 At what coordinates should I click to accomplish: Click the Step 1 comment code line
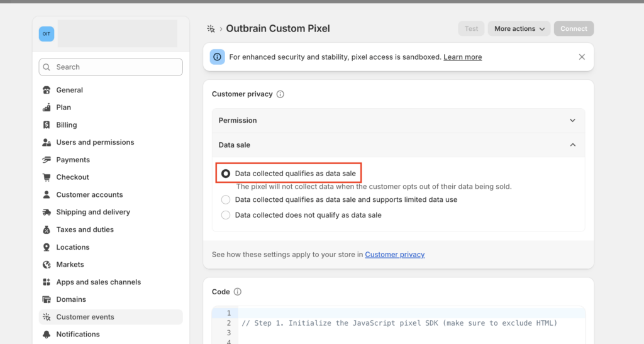point(399,323)
